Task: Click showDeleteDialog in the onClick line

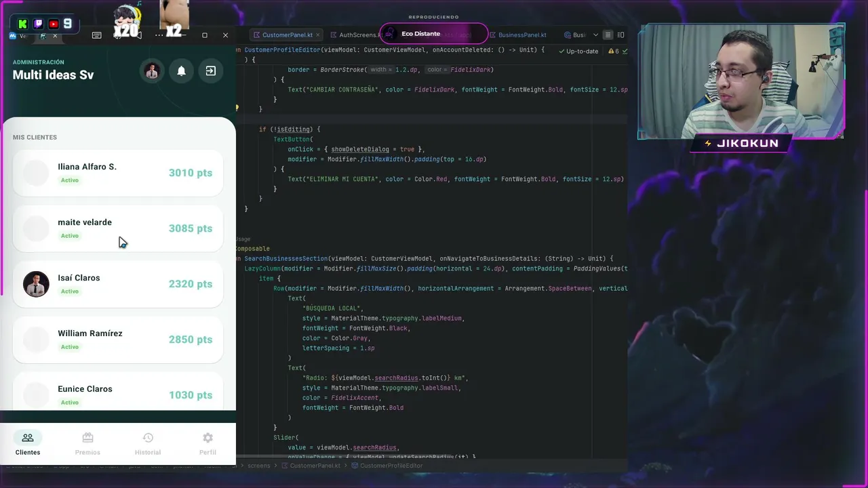Action: 360,149
